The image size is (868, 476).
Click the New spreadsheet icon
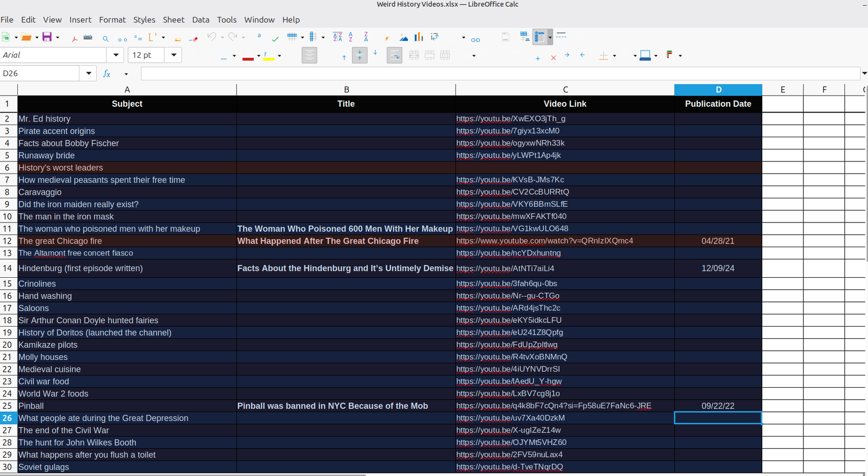click(6, 37)
